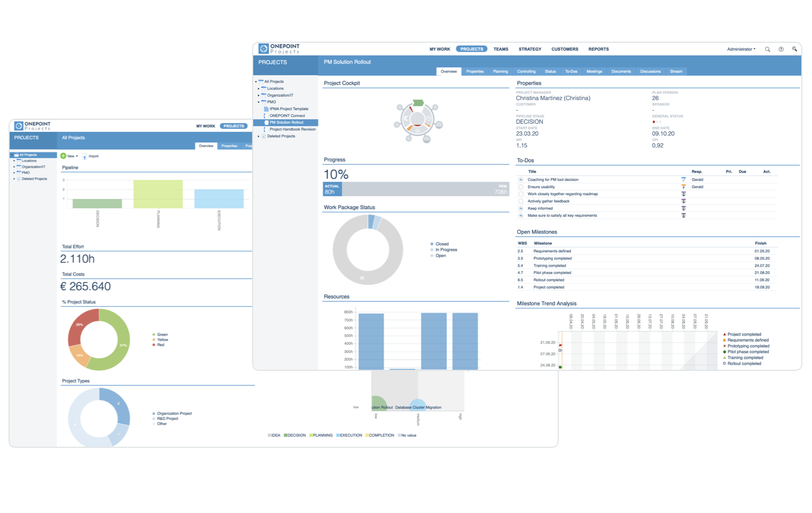
Task: Toggle status circle for Actively gather feedback
Action: coord(521,201)
